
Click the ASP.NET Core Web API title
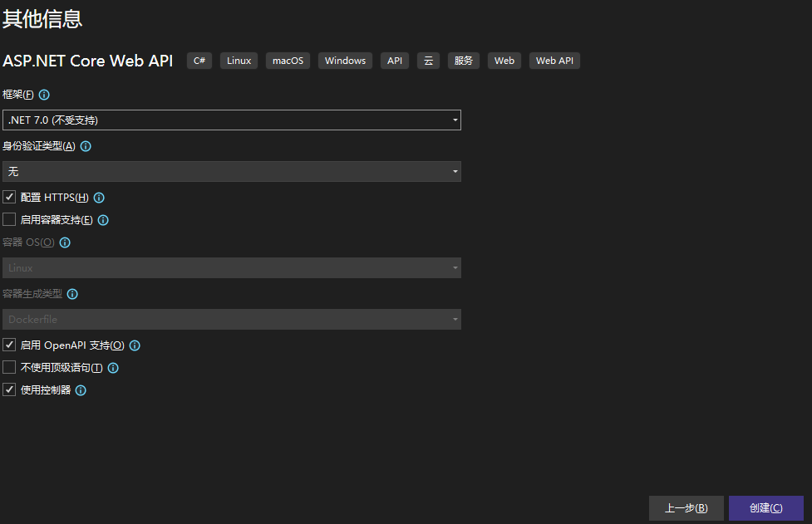click(x=87, y=61)
